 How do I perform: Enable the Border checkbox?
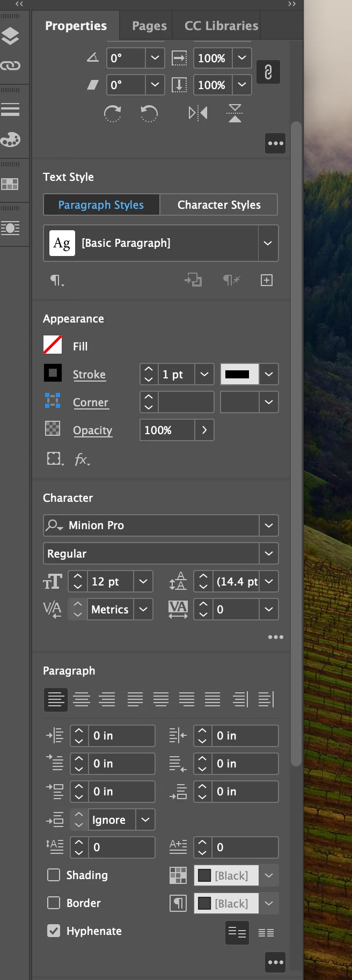point(54,903)
